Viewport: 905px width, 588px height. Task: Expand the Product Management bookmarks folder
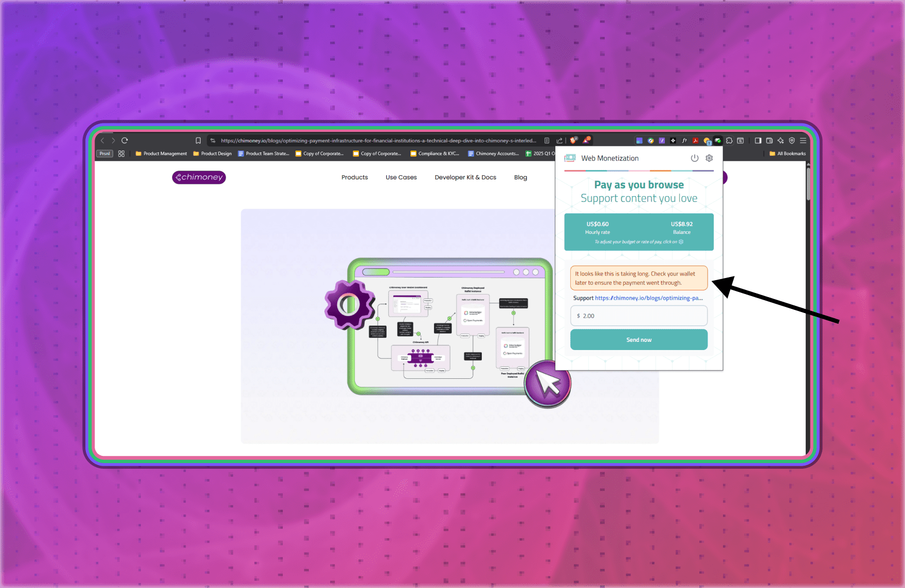click(161, 154)
